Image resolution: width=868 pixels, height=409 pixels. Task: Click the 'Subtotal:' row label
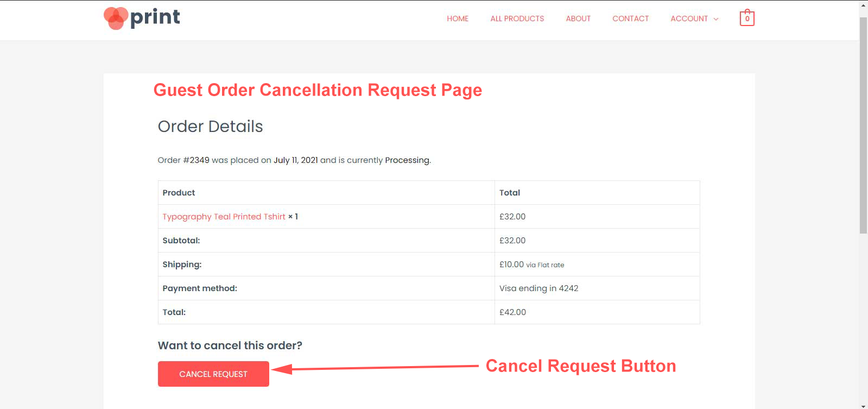tap(181, 240)
